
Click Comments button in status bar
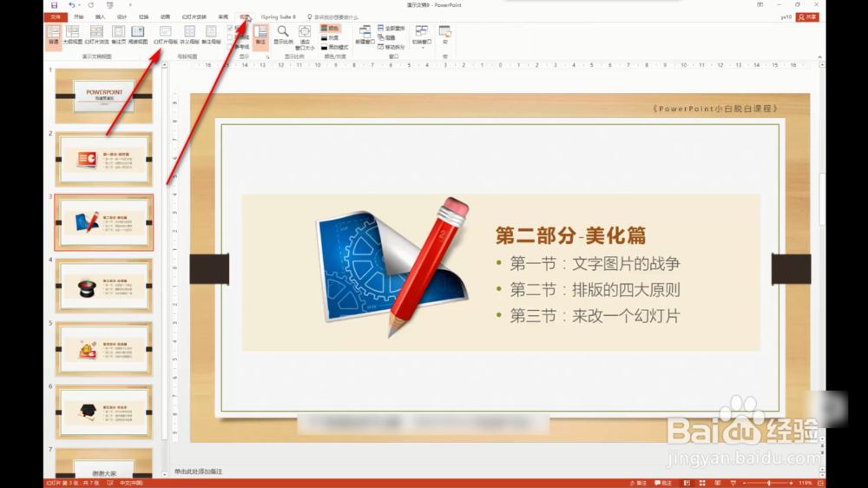coord(663,483)
